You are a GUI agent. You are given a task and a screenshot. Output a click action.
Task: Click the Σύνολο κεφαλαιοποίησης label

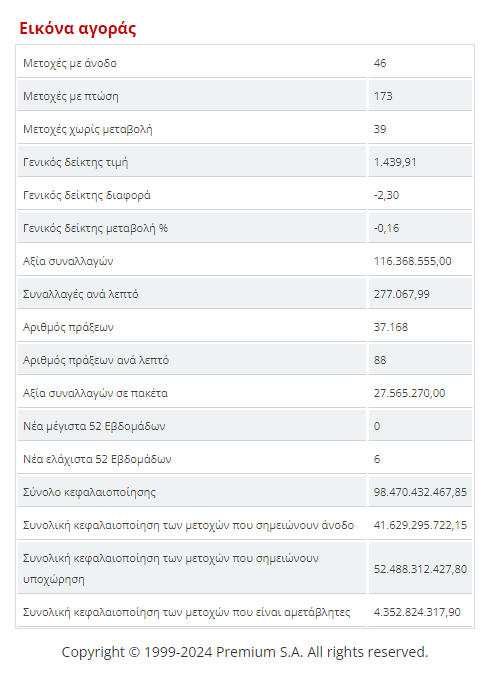[89, 492]
